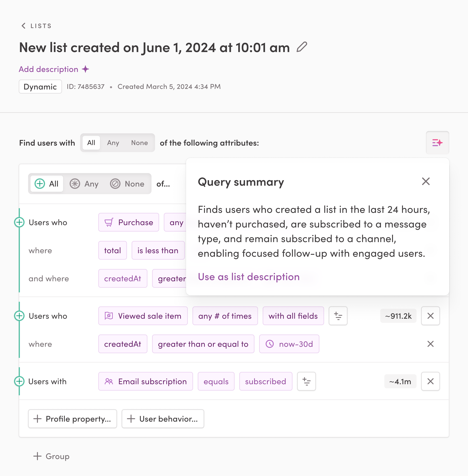
Task: Open the 'greater than or equal to' operator dropdown
Action: pos(203,344)
